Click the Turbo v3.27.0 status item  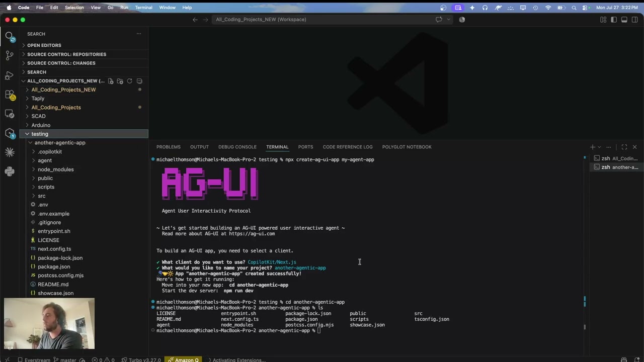tap(141, 359)
